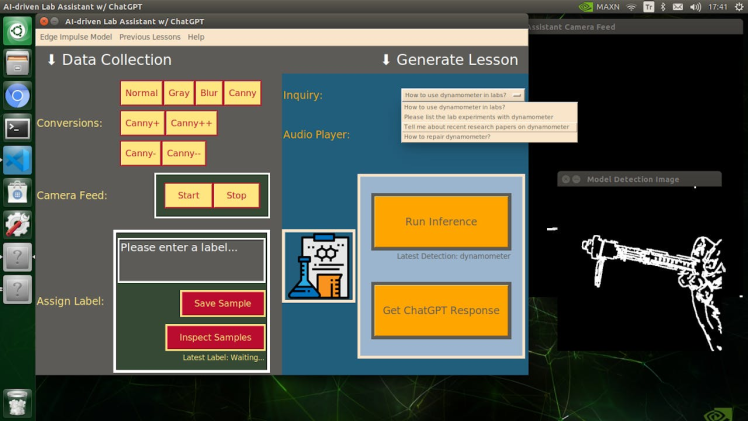Open the Bluetooth indicator

[663, 7]
